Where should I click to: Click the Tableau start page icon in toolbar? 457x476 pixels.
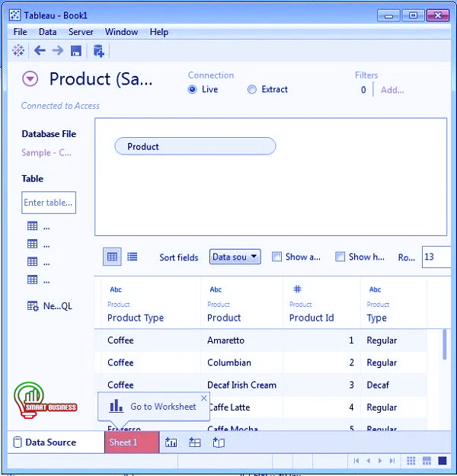coord(18,50)
